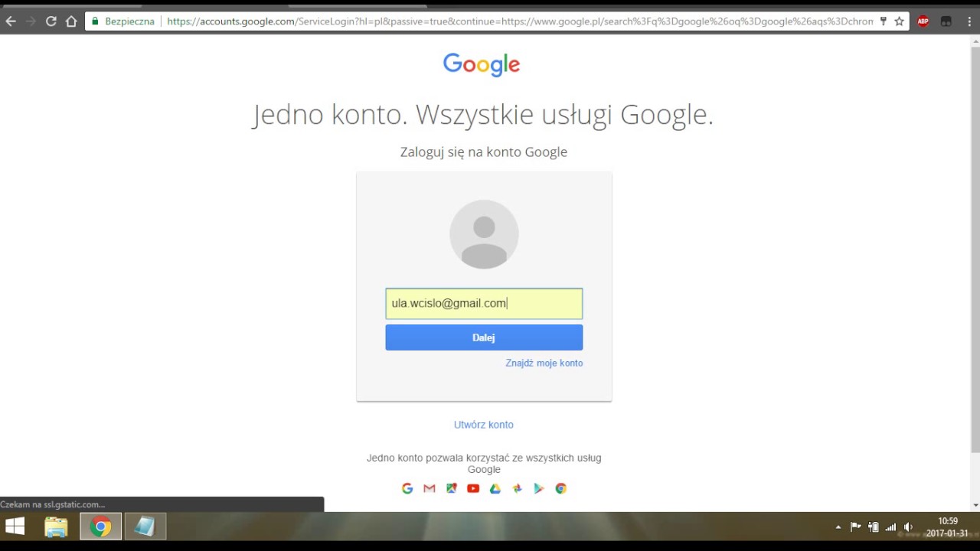Image resolution: width=980 pixels, height=551 pixels.
Task: Open the Chrome menu dots
Action: click(969, 21)
